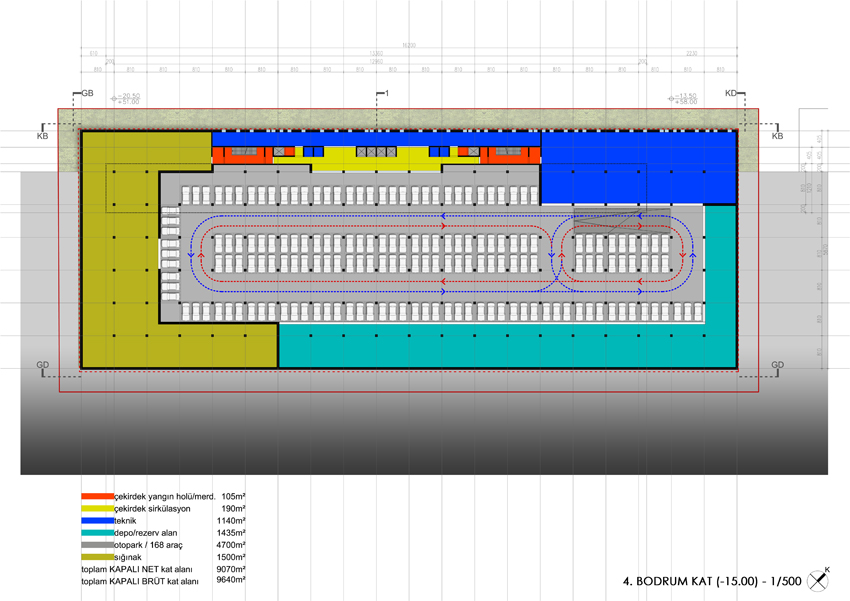Click the left KB section marker

tap(42, 135)
